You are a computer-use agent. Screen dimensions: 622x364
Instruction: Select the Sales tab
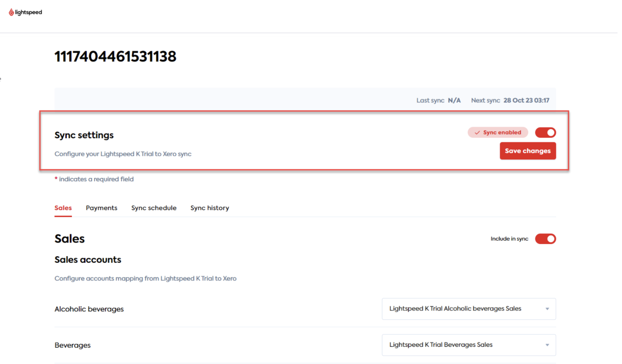point(63,208)
